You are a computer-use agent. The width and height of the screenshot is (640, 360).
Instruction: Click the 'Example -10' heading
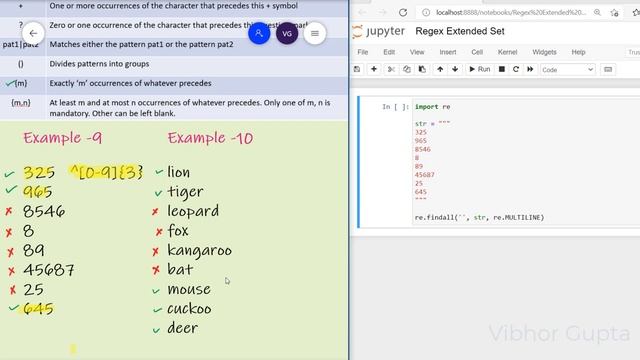(210, 138)
